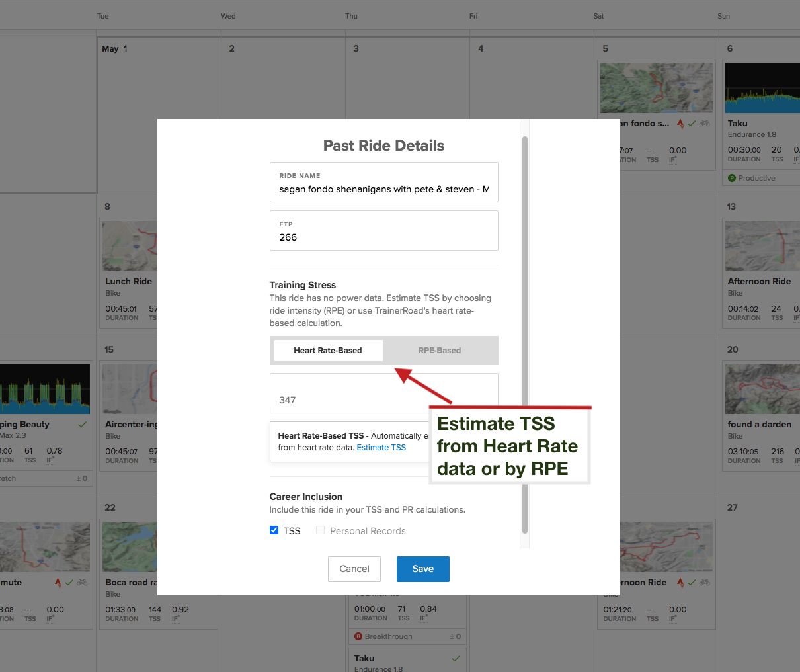The image size is (800, 672).
Task: Click the Cancel button
Action: pyautogui.click(x=354, y=569)
